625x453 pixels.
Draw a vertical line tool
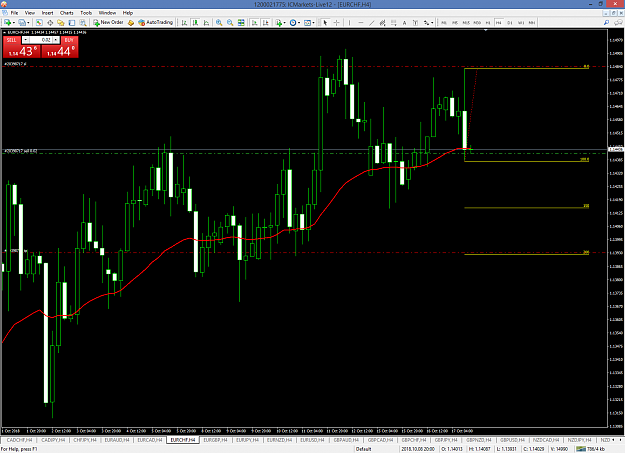349,23
